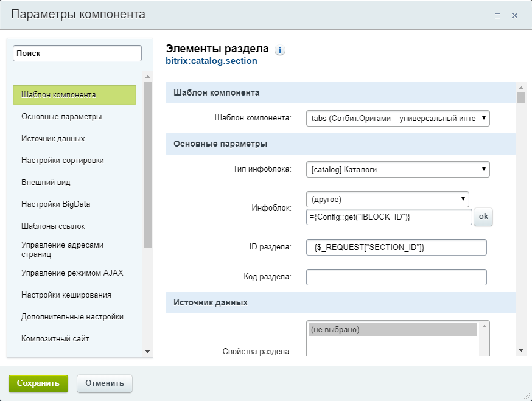
Task: Jump to the Настройки BigData section
Action: [55, 204]
